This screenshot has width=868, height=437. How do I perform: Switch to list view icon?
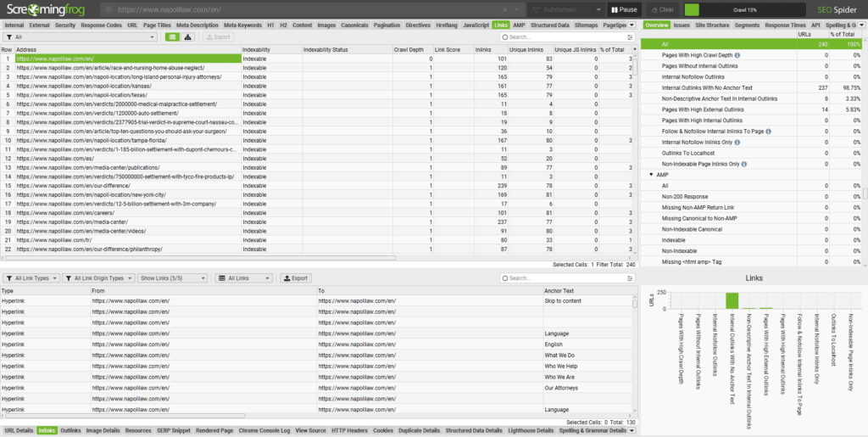172,37
